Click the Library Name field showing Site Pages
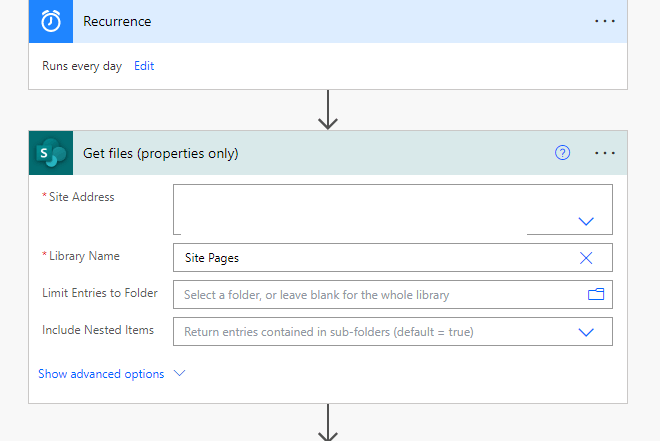The width and height of the screenshot is (660, 441). [370, 258]
